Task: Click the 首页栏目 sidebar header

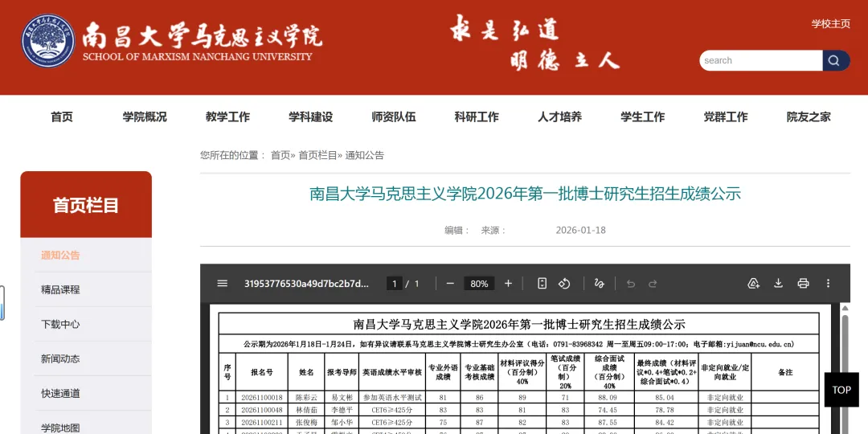Action: (x=86, y=205)
